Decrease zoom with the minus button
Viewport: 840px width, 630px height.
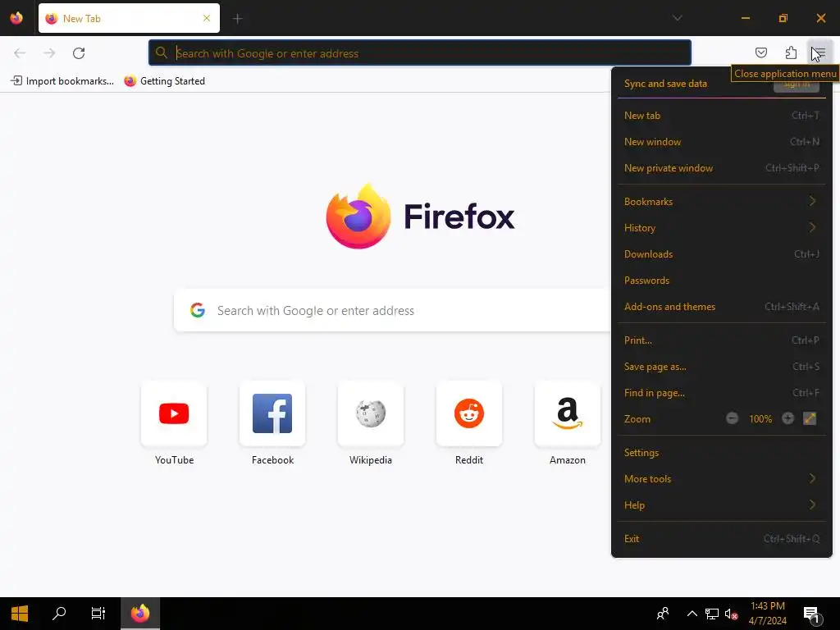click(732, 418)
